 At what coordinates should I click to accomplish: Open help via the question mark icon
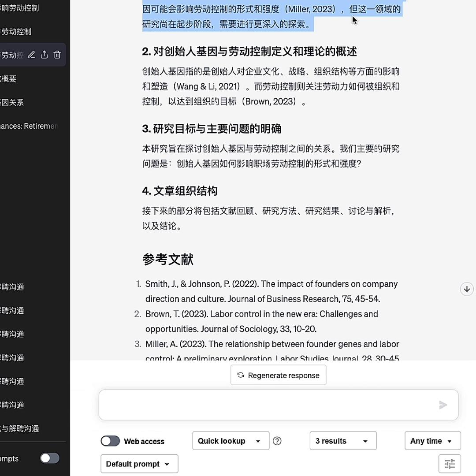point(277,441)
